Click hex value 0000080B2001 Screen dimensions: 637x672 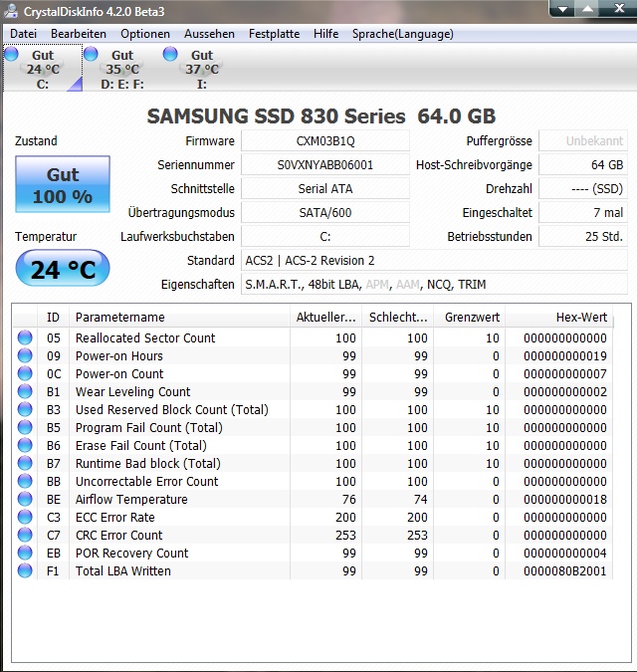pos(565,570)
